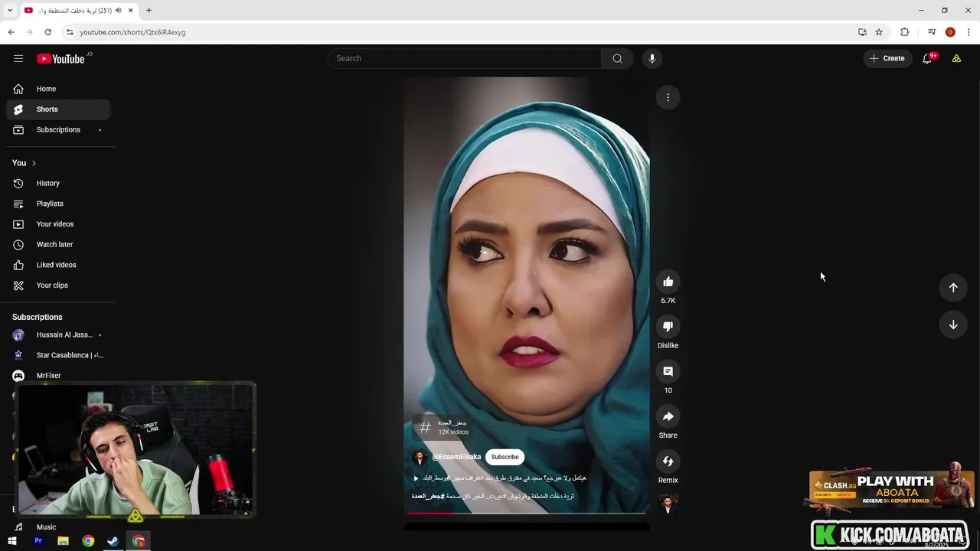
Task: Open Chrome media controls icon
Action: [x=932, y=32]
